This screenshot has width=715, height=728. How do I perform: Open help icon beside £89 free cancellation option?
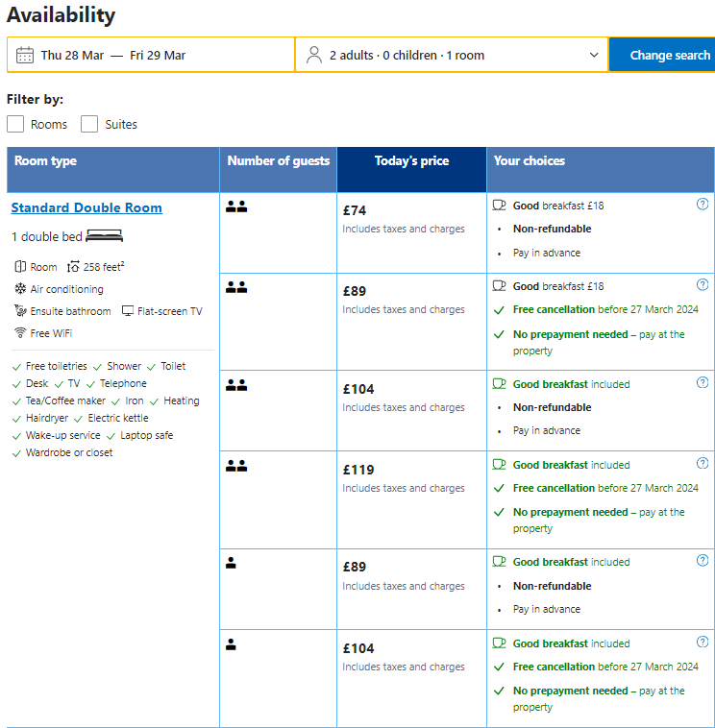pos(702,284)
